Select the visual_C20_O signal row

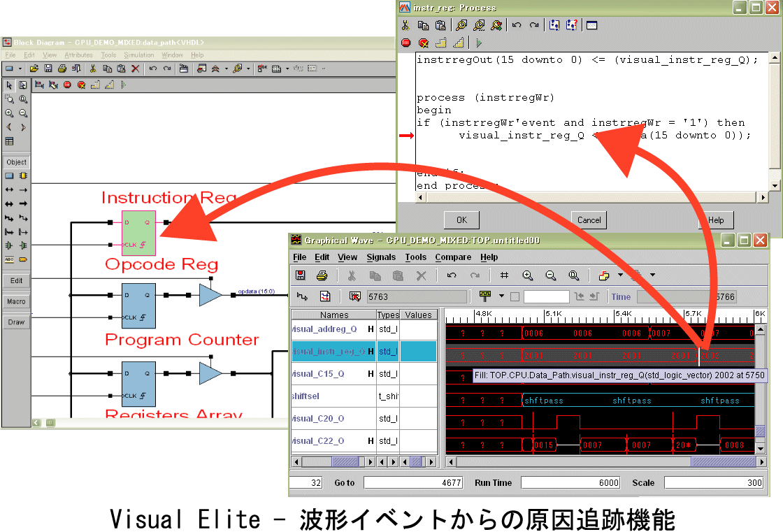click(364, 419)
